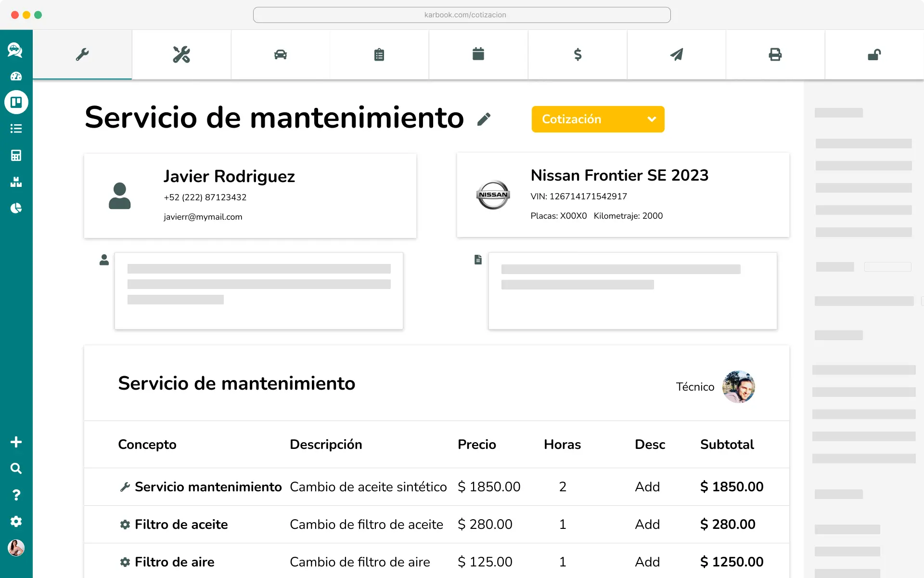Select the Filtro de aire concept
The height and width of the screenshot is (578, 924).
coord(175,562)
